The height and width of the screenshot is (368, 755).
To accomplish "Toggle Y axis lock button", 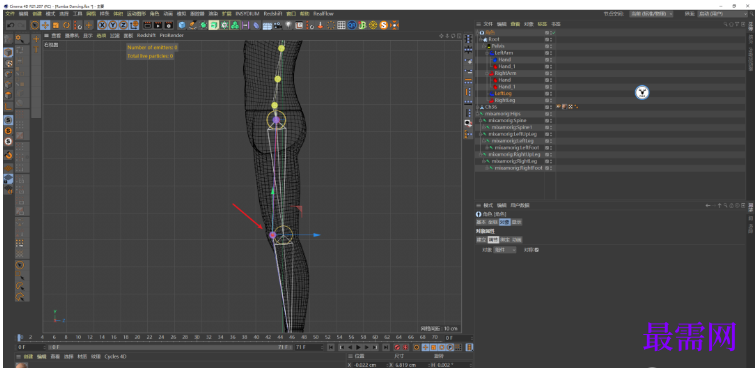I will click(113, 25).
